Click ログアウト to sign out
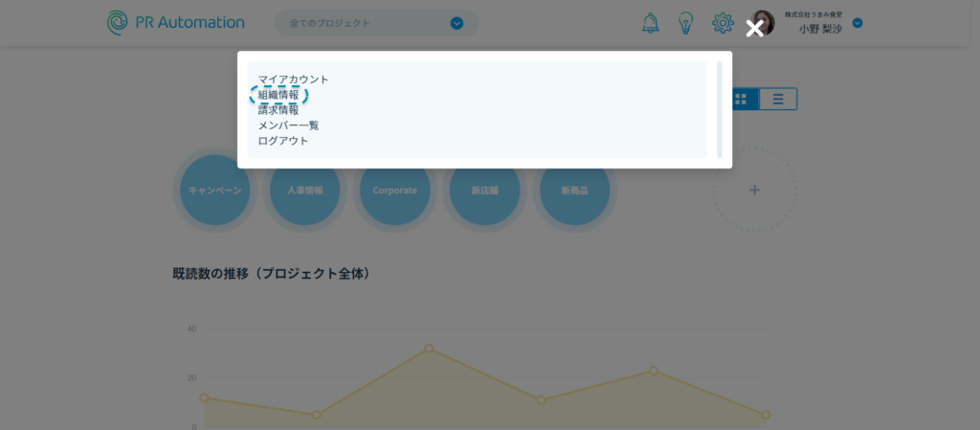980x430 pixels. click(283, 141)
